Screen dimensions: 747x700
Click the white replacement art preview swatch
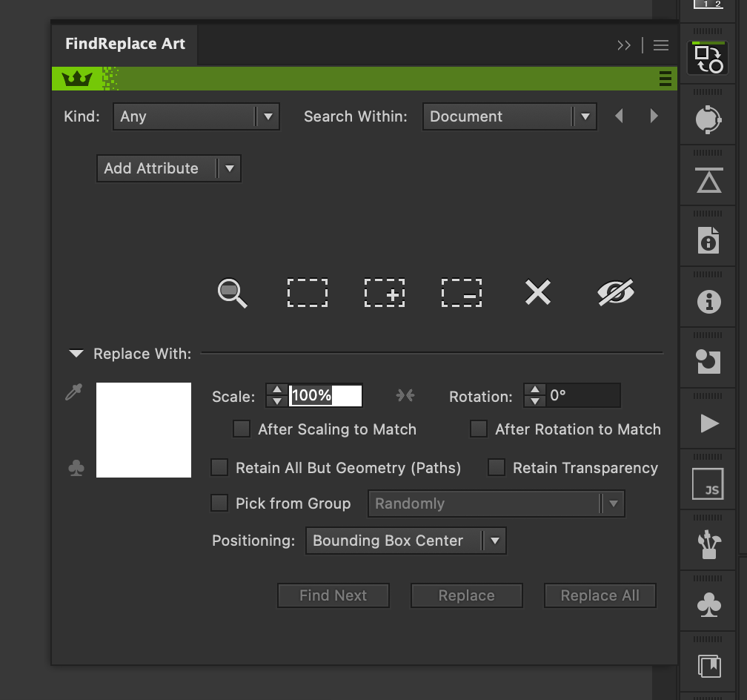[x=144, y=430]
